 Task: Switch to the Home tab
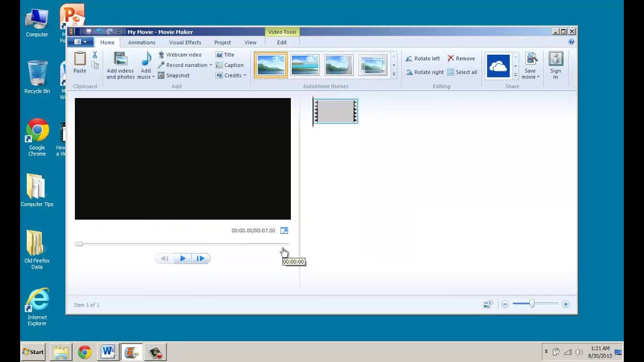click(107, 43)
